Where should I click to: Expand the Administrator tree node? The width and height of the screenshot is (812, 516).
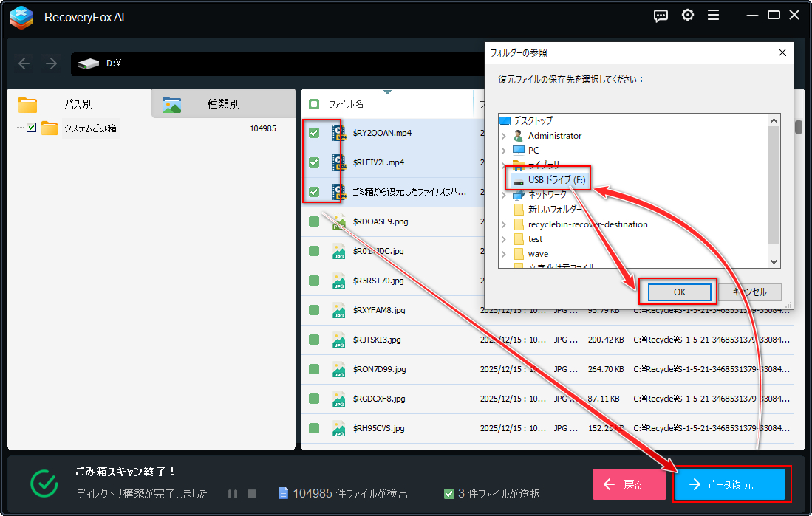[504, 136]
